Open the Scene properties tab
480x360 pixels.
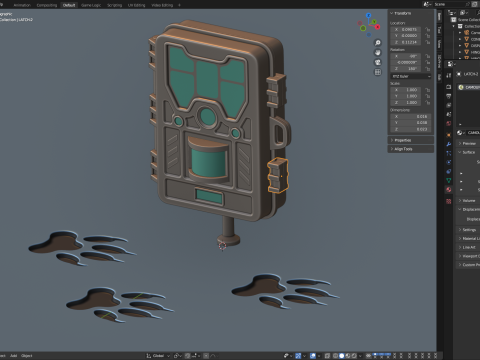pos(449,114)
